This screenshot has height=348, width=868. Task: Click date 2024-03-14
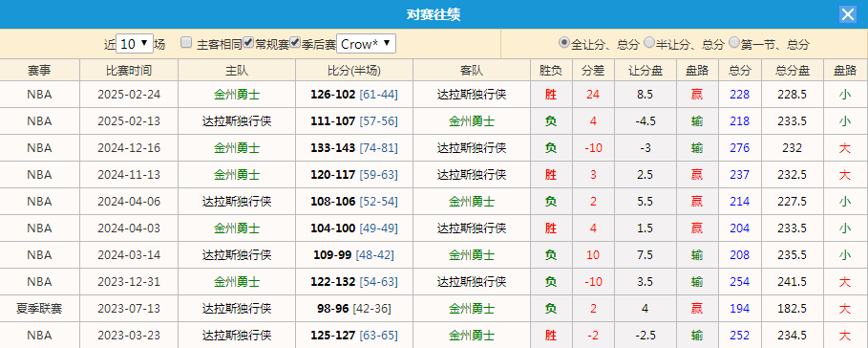129,255
